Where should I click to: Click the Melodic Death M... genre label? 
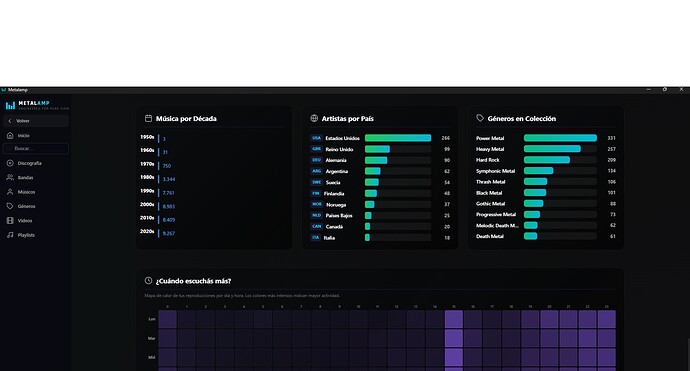click(x=497, y=226)
